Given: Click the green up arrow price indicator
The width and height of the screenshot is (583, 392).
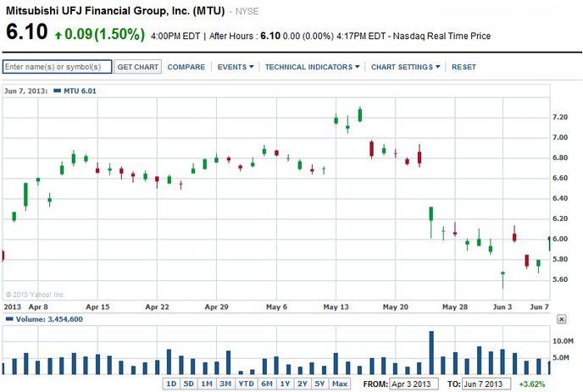Looking at the screenshot, I should (x=57, y=35).
